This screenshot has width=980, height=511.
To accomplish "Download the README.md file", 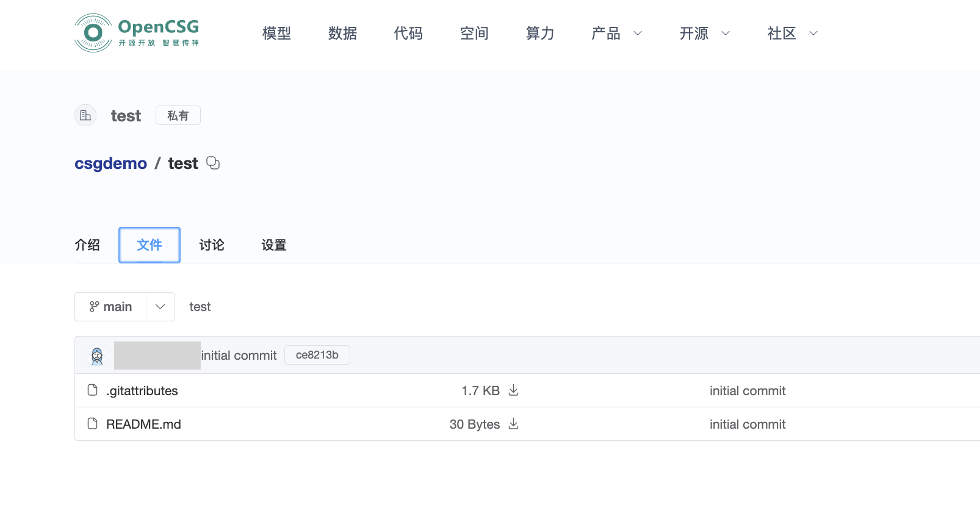I will point(514,424).
